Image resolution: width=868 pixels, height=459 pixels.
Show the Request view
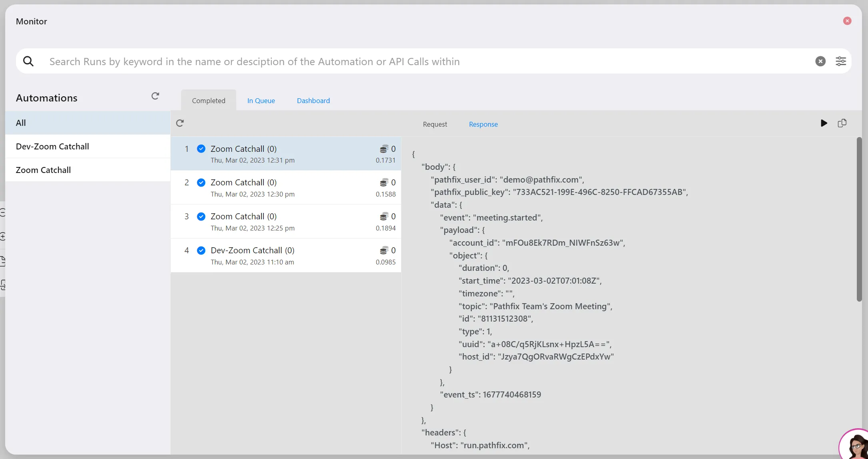coord(435,124)
